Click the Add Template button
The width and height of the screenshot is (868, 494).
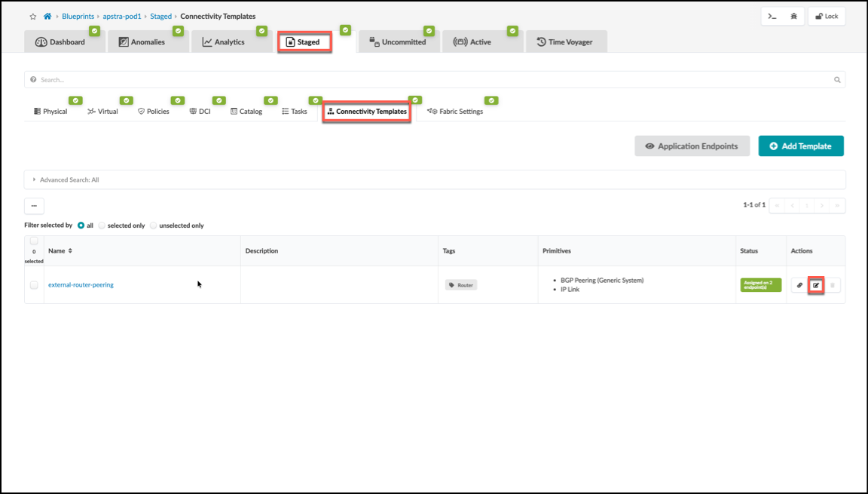click(801, 146)
